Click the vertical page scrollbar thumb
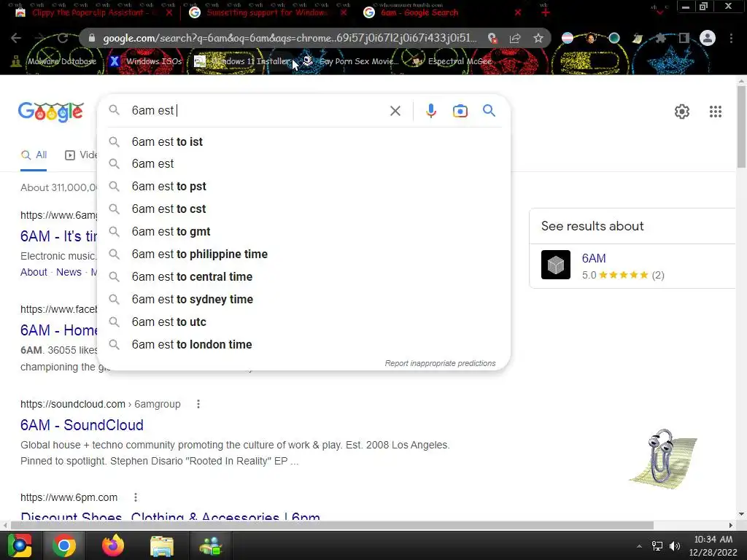 pos(741,126)
